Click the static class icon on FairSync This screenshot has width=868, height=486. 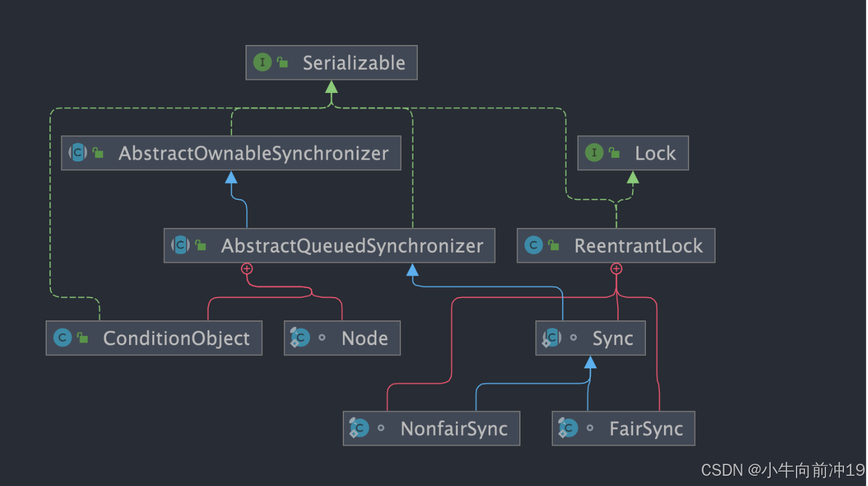pyautogui.click(x=568, y=428)
